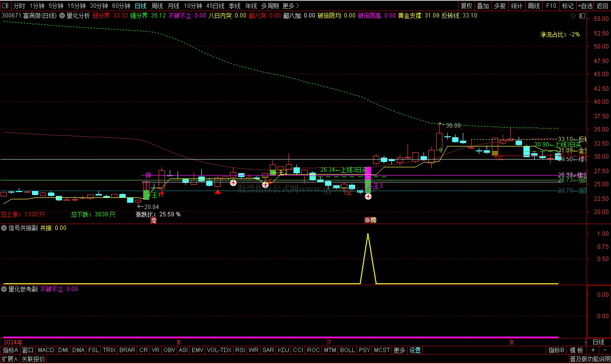Select the 年线 period tab

(251, 6)
